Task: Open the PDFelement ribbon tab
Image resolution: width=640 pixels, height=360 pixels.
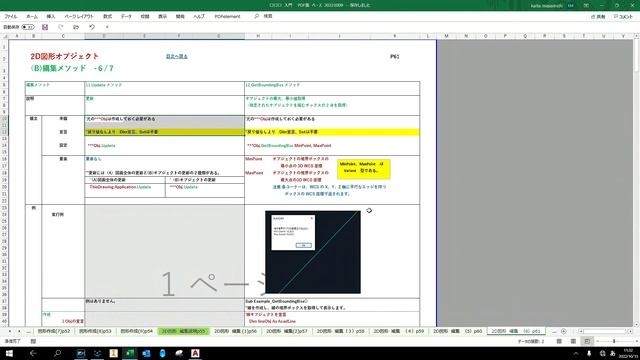Action: coord(227,16)
